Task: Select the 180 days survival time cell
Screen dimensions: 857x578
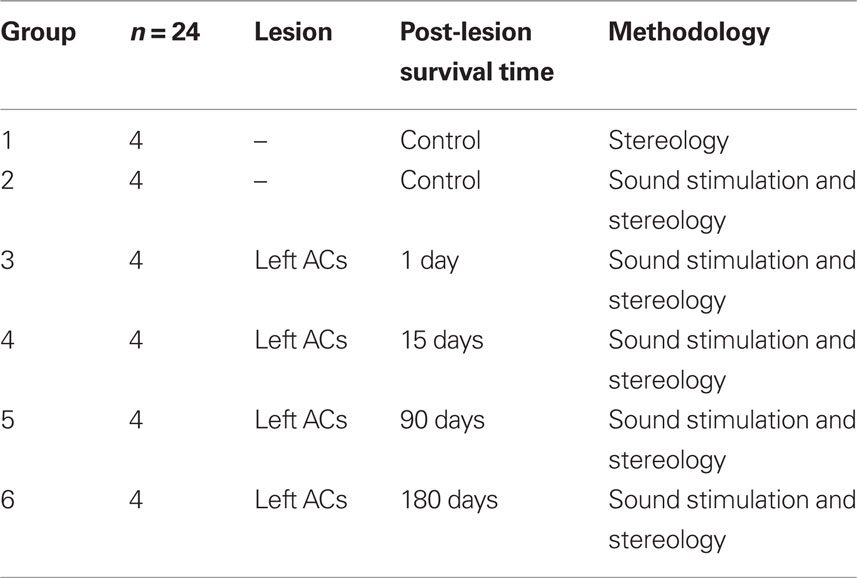Action: (x=449, y=500)
